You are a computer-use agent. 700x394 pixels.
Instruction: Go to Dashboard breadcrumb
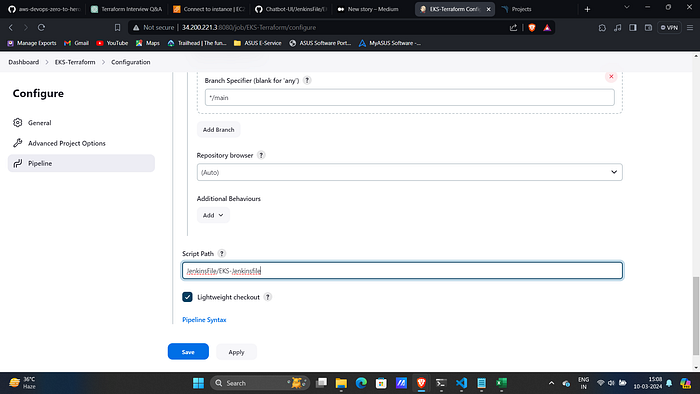[24, 62]
